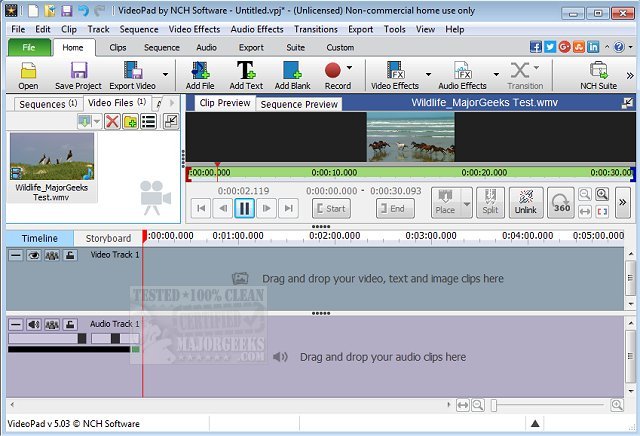Lock Video Track 1
The width and height of the screenshot is (640, 436).
point(70,256)
